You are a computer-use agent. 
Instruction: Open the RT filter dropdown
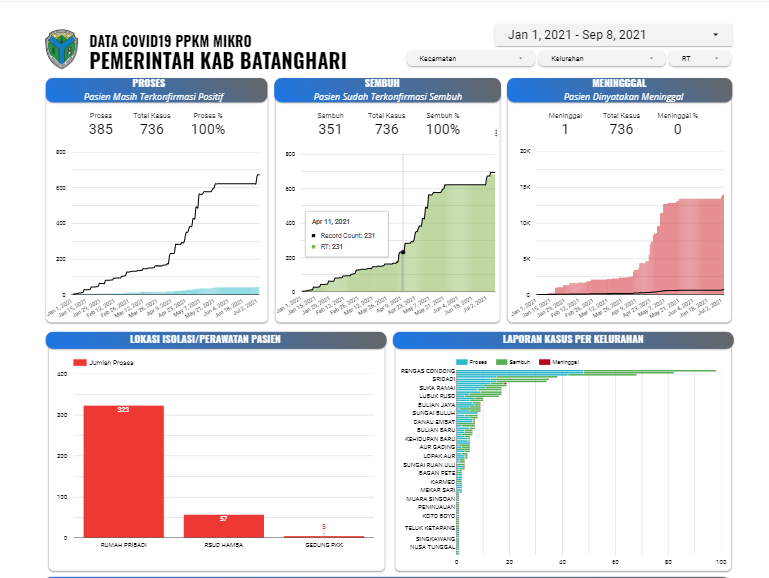pos(699,59)
